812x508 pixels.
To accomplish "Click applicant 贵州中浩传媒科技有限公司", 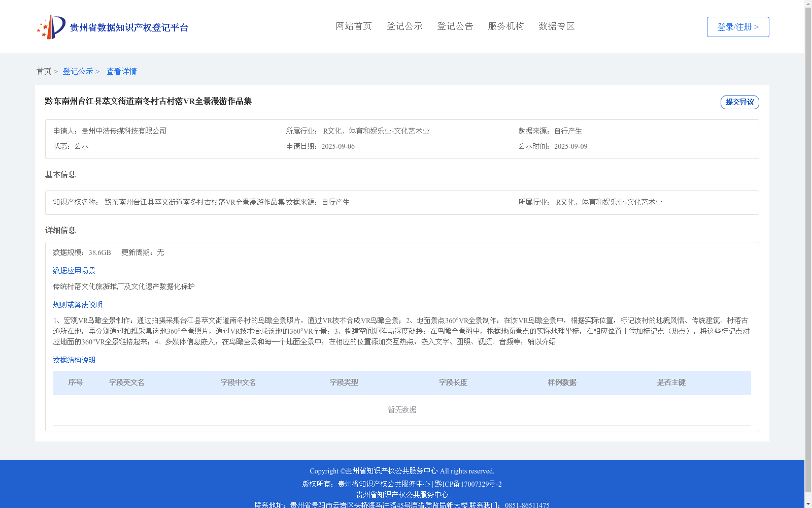I will (124, 131).
